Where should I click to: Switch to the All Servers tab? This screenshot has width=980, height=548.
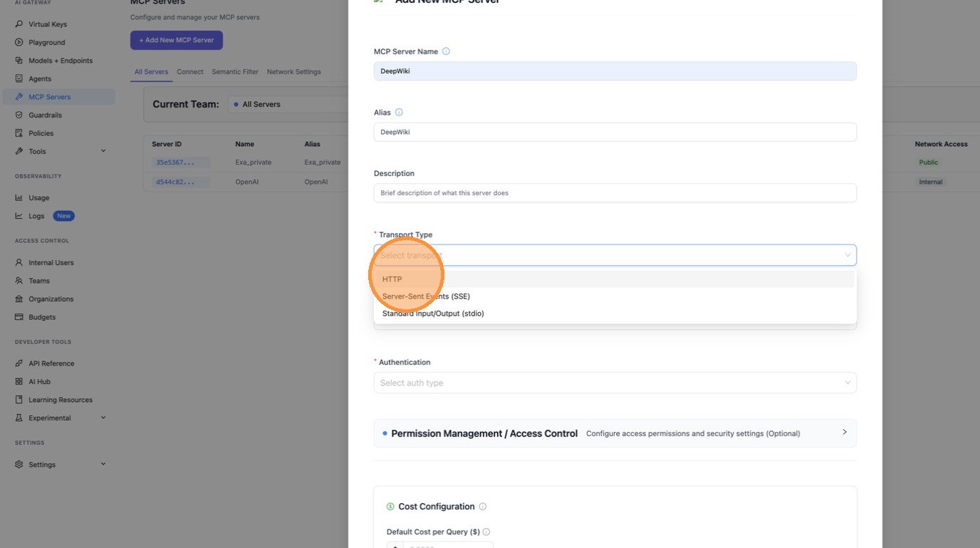pyautogui.click(x=151, y=72)
